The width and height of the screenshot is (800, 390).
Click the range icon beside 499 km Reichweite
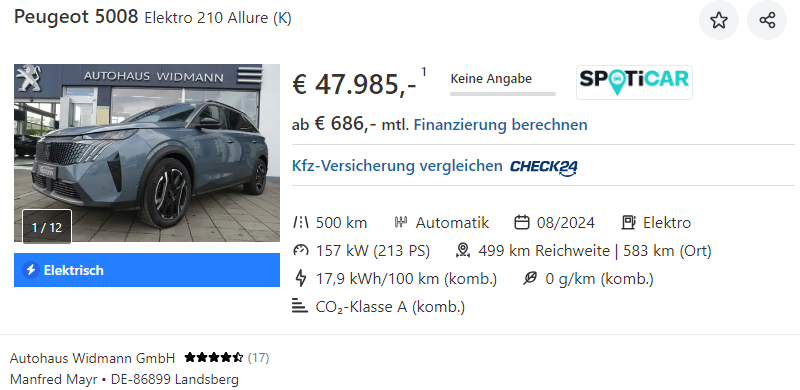click(x=463, y=251)
